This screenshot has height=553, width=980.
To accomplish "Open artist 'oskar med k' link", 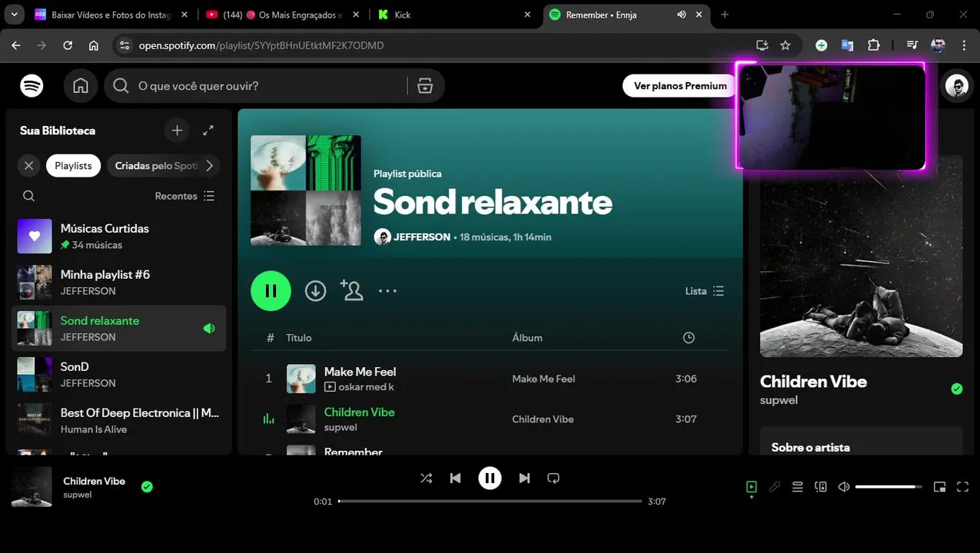I will click(x=366, y=387).
